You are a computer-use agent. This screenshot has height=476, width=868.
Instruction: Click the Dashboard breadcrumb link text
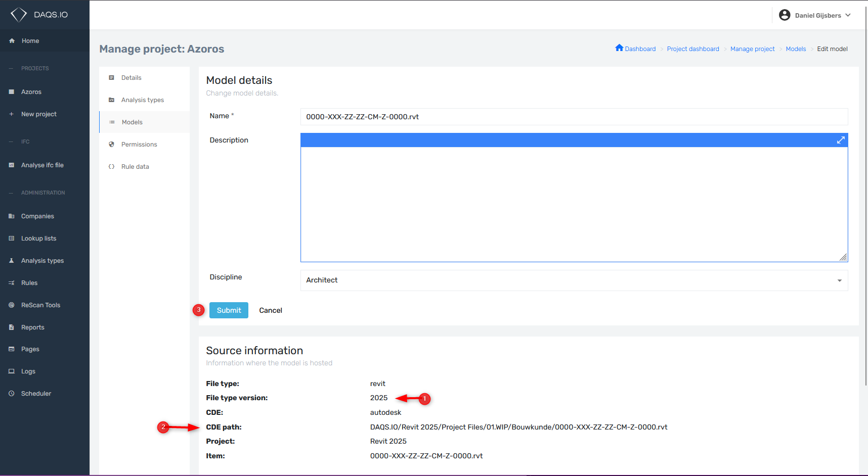pos(640,49)
